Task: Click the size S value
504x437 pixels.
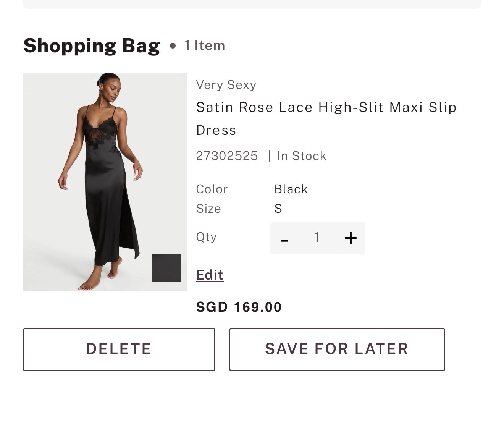Action: 278,209
